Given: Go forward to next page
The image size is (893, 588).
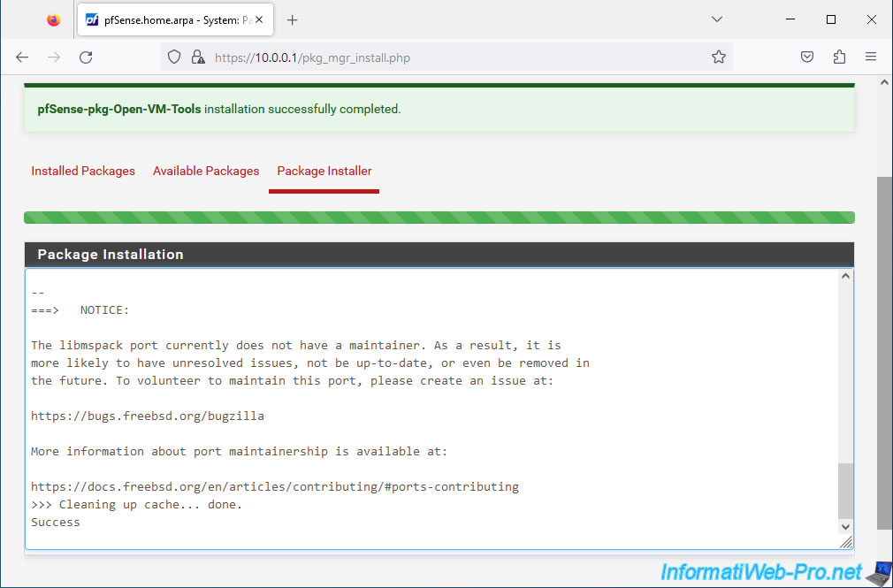Looking at the screenshot, I should (54, 57).
